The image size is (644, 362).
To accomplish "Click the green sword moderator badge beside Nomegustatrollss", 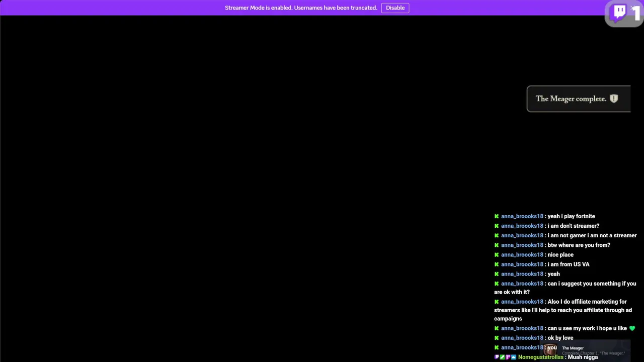I will (x=502, y=357).
